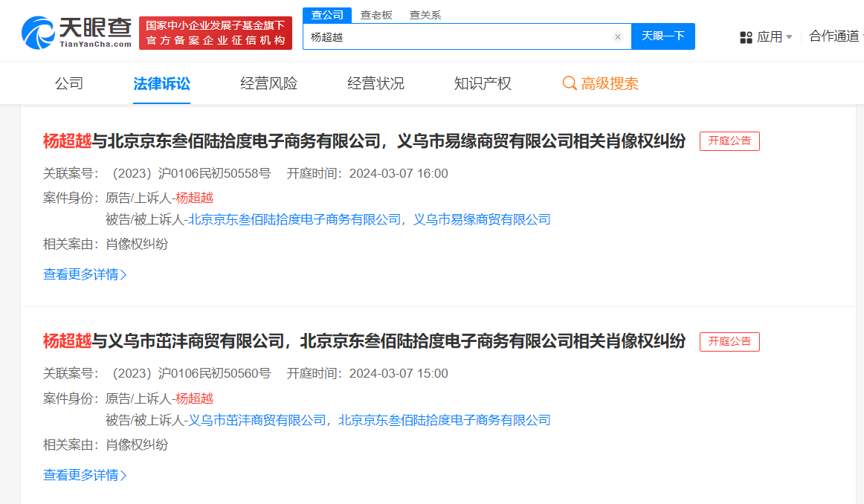The image size is (864, 504).
Task: Click the 开庭公告 tag of case 50560
Action: click(x=729, y=341)
